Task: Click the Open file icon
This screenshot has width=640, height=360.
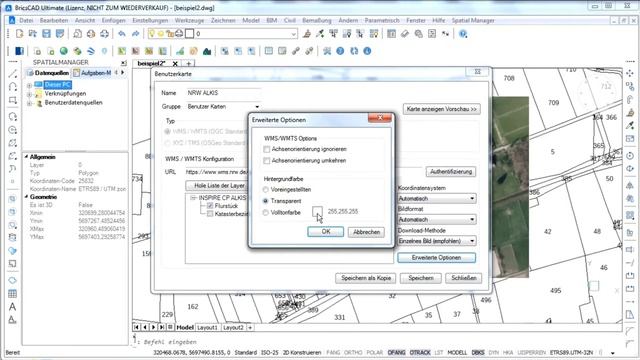Action: tap(33, 34)
